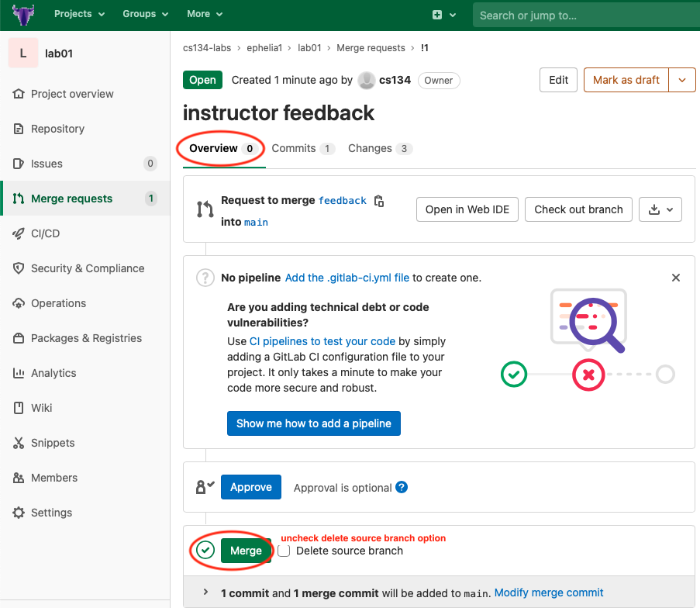
Task: Click Check out branch button
Action: point(578,209)
